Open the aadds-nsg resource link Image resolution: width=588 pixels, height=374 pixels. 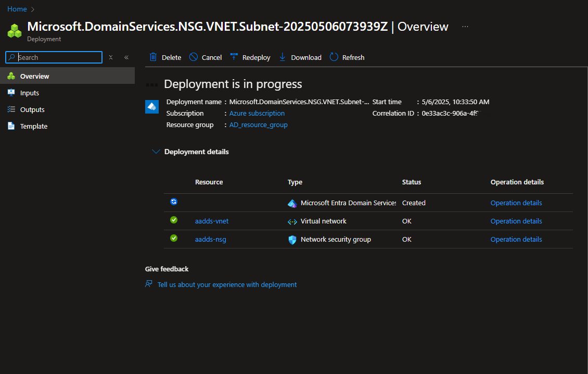(x=210, y=239)
